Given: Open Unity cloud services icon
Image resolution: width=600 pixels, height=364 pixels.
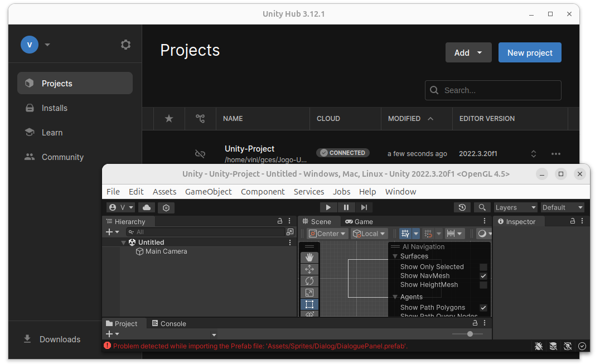Looking at the screenshot, I should click(147, 207).
